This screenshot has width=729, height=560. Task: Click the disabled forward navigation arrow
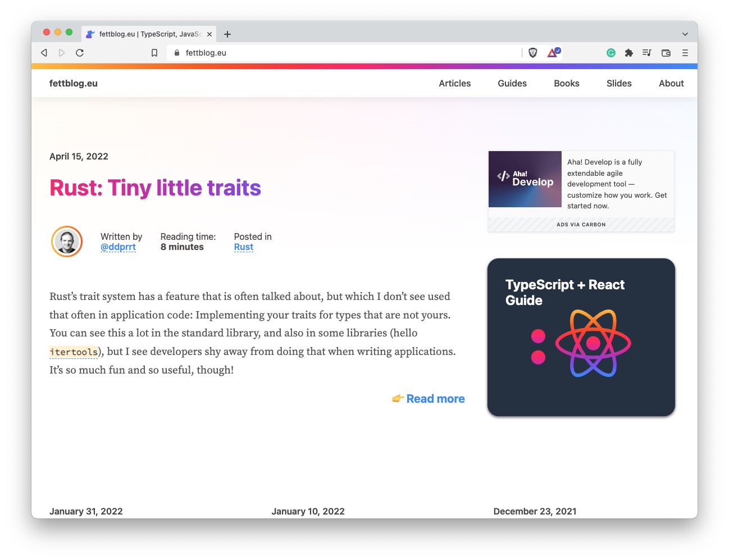click(x=62, y=52)
